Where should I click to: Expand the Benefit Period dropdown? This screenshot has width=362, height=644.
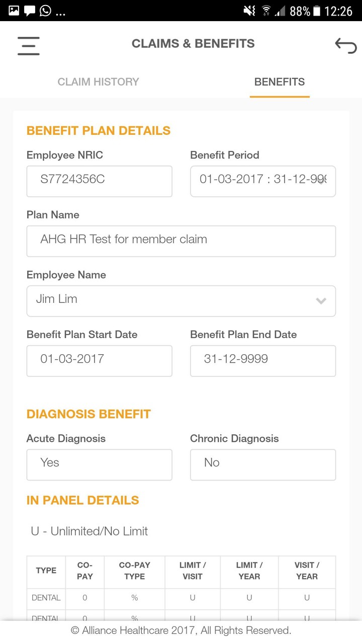point(262,181)
